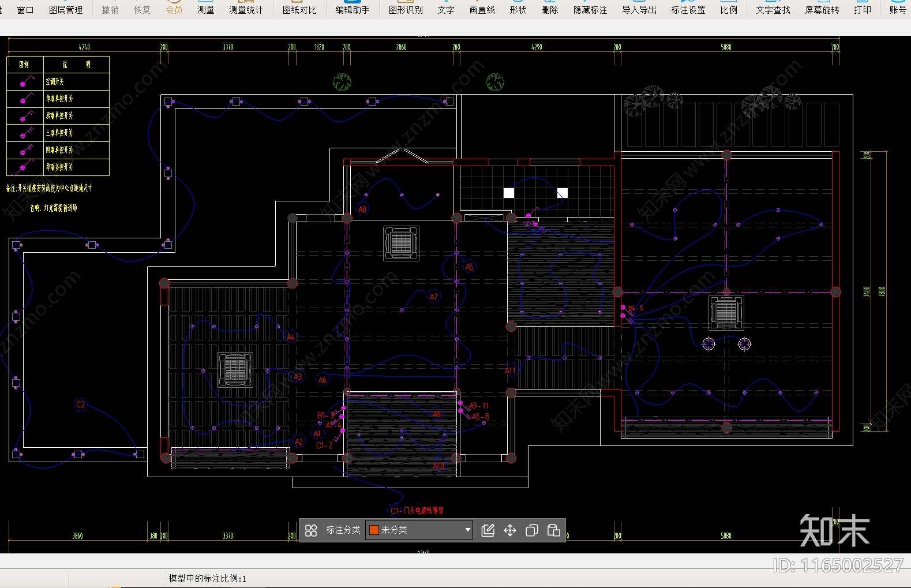Click the 删除 delete tool

(550, 10)
